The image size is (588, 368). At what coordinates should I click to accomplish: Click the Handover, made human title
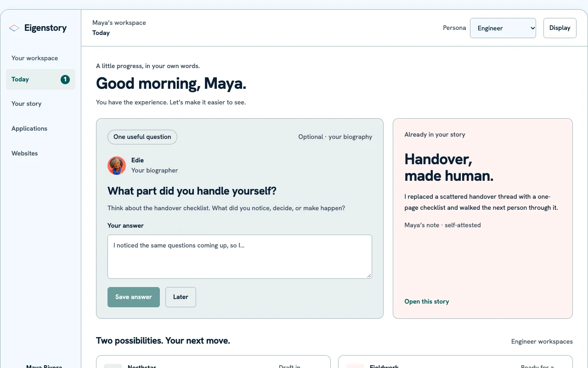click(449, 167)
